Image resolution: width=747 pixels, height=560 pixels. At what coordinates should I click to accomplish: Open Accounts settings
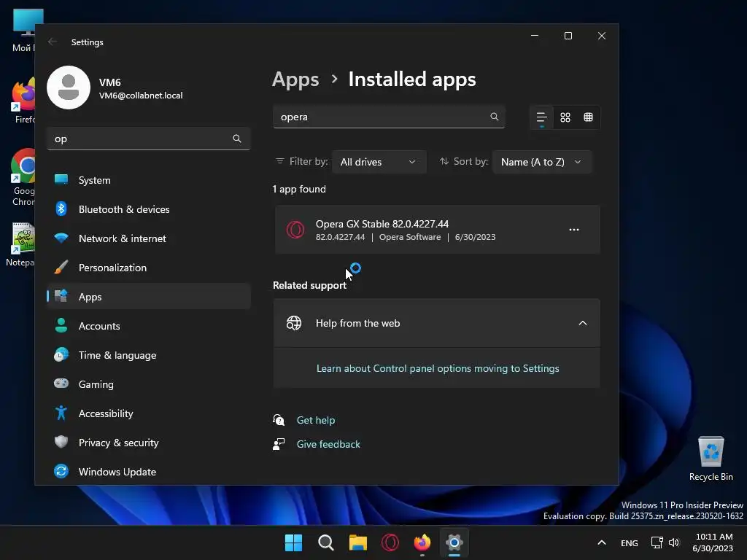point(149,326)
